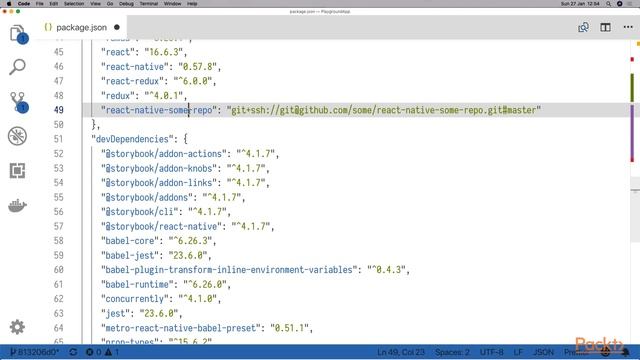Click line number 49 in the gutter
The height and width of the screenshot is (360, 640).
click(59, 110)
